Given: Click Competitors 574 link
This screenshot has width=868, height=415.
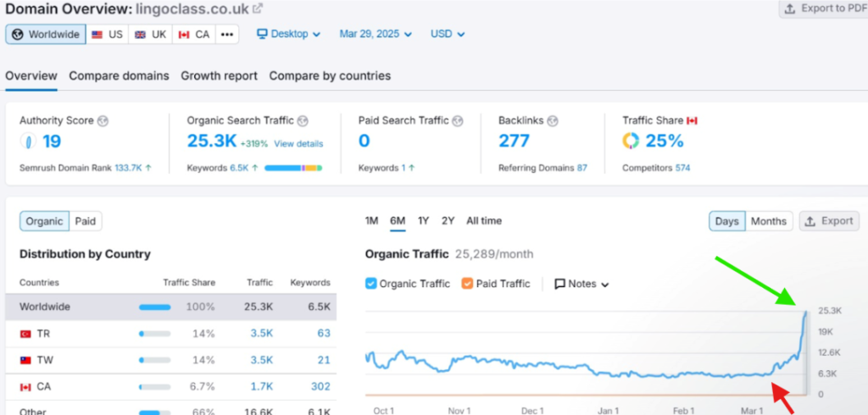Looking at the screenshot, I should [x=682, y=168].
